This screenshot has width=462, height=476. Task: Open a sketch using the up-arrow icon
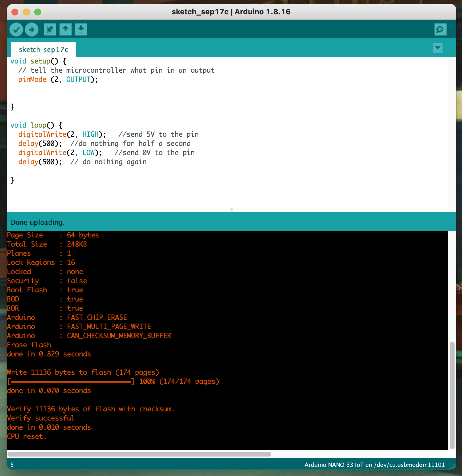(66, 29)
